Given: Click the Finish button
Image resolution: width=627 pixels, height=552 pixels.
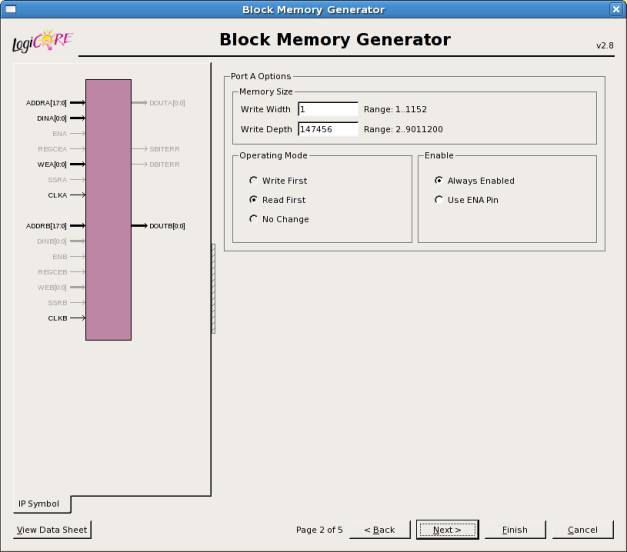Looking at the screenshot, I should [514, 530].
